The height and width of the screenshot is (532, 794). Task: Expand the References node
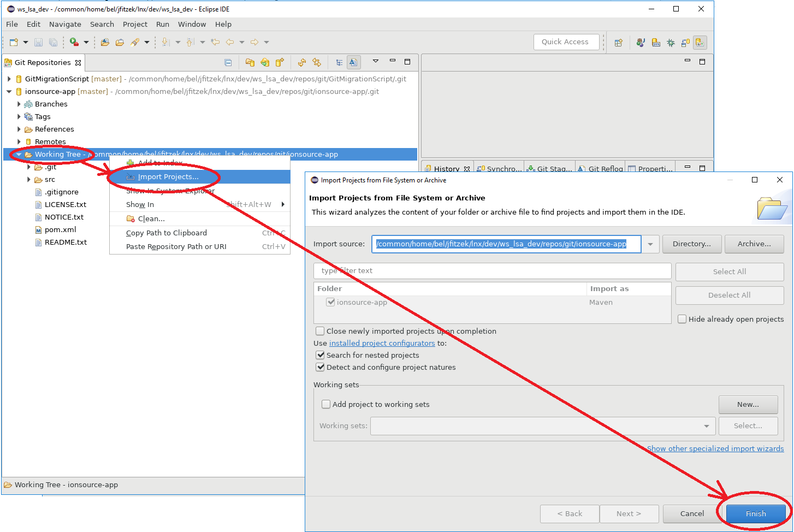coord(19,129)
